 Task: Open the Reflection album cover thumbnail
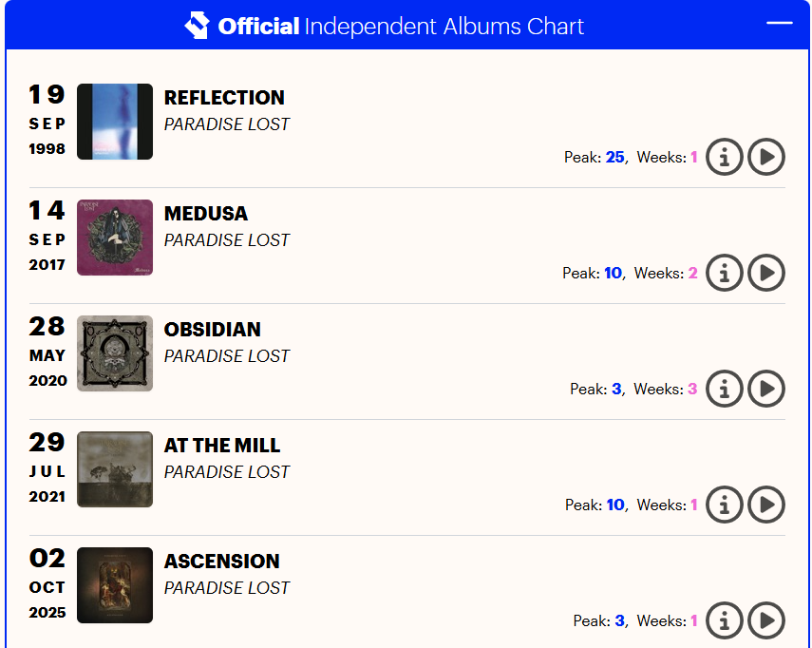tap(115, 122)
